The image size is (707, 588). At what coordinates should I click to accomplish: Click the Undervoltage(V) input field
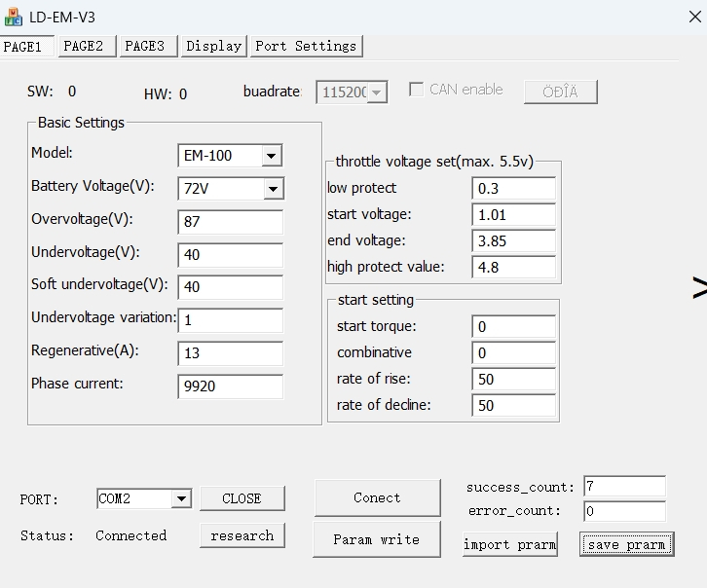pyautogui.click(x=231, y=255)
